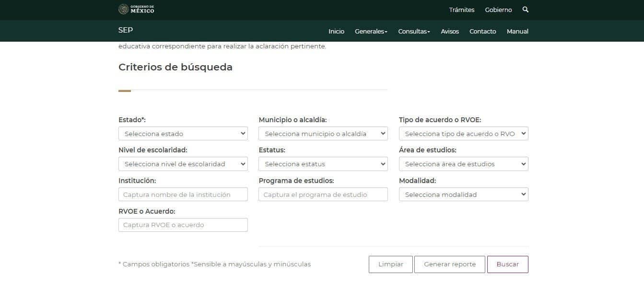644x286 pixels.
Task: Click the Generar reporte button
Action: [450, 264]
